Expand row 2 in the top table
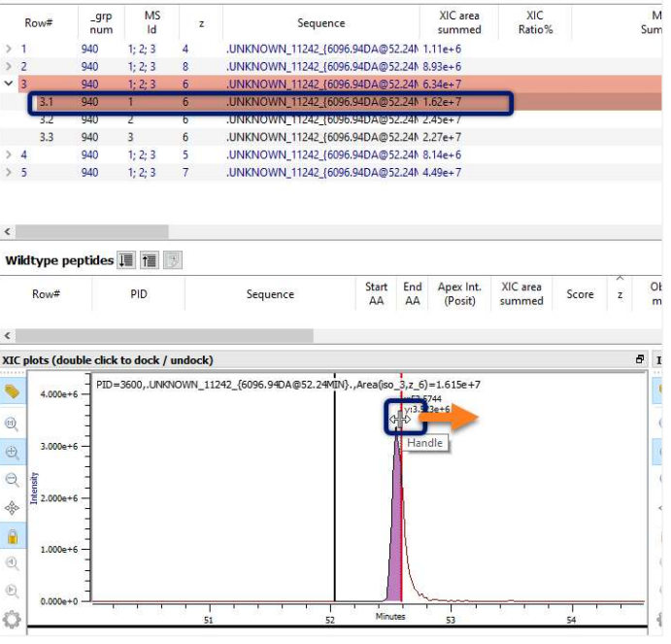This screenshot has height=644, width=671. 9,67
